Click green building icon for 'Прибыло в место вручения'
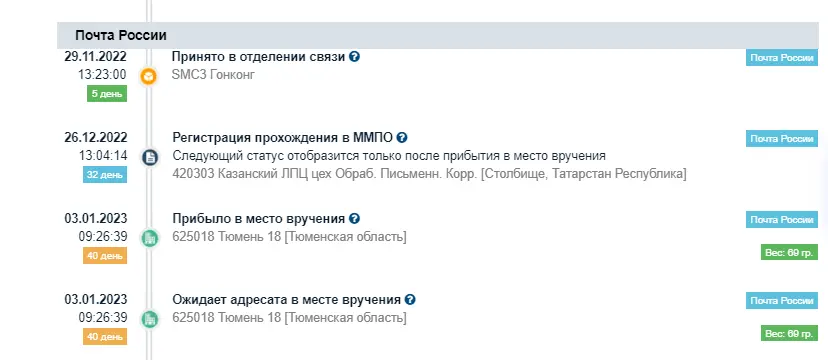This screenshot has width=828, height=360. pos(149,238)
